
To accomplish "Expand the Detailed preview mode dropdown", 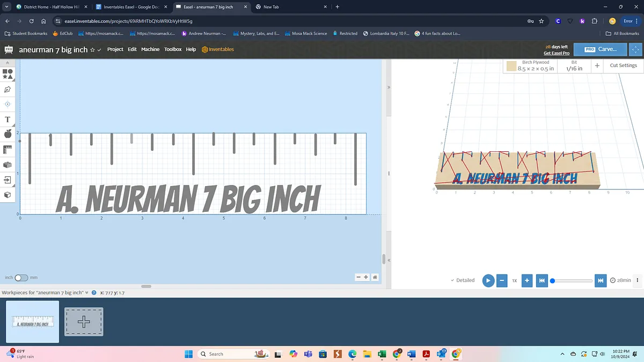I will coord(463,280).
